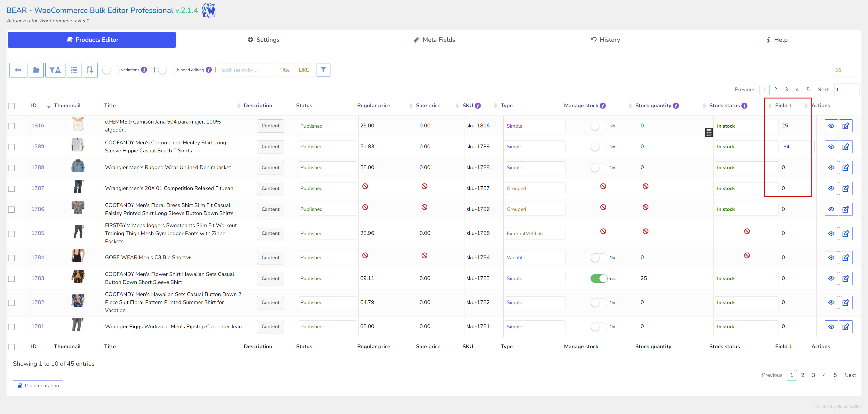The width and height of the screenshot is (868, 414).
Task: Open the History tab
Action: (x=605, y=40)
